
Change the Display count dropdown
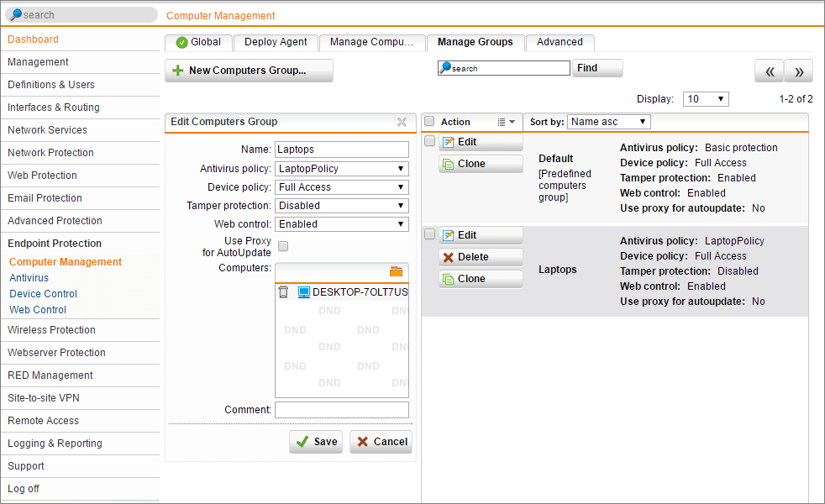[706, 99]
